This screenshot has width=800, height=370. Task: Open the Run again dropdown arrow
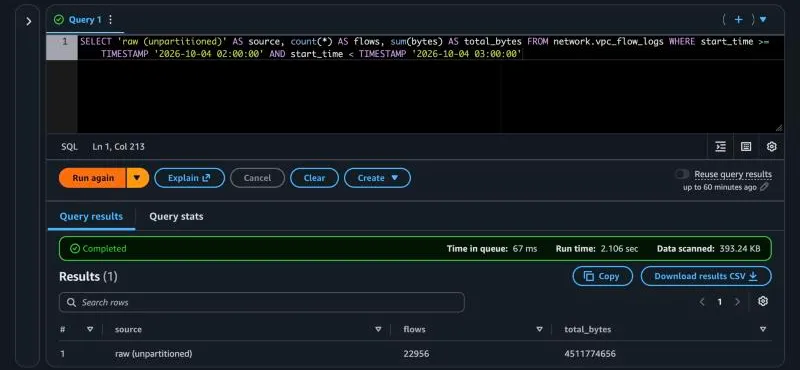[x=137, y=178]
